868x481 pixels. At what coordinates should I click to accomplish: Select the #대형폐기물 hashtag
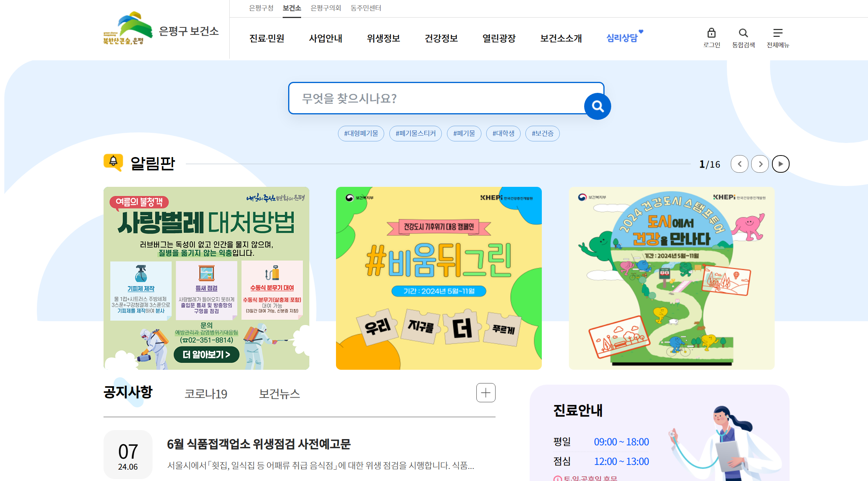click(x=361, y=133)
